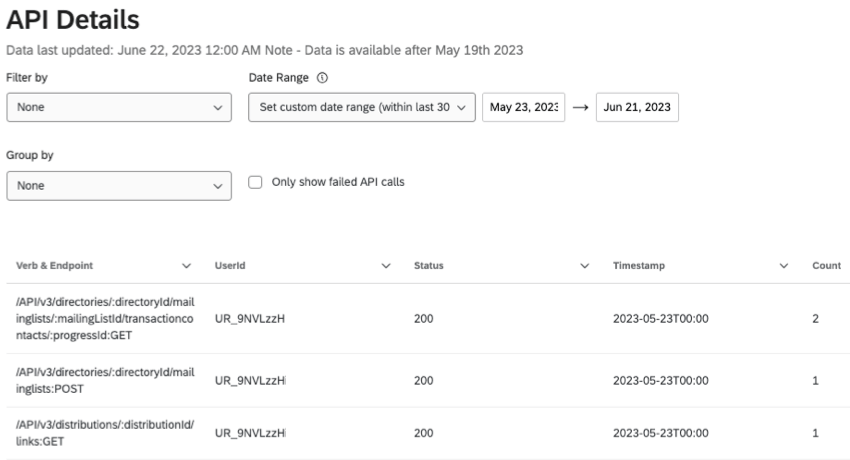The image size is (850, 460).
Task: Click UserId in the links:GET row
Action: pyautogui.click(x=250, y=433)
